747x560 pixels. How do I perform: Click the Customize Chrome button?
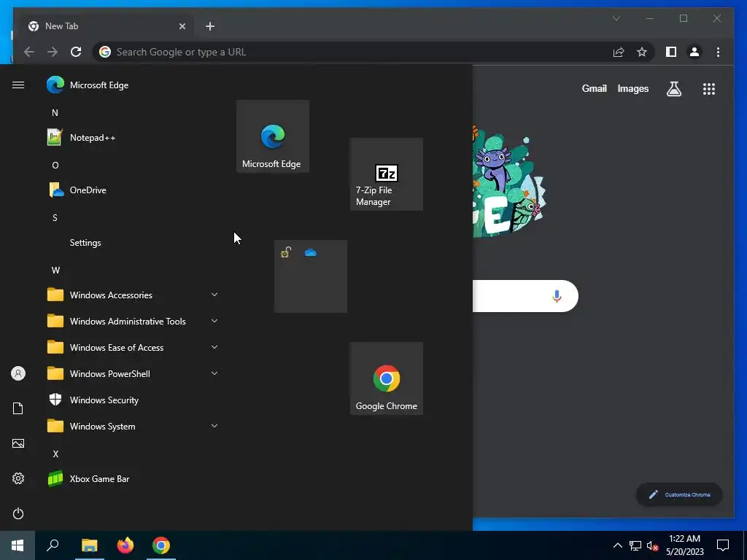coord(679,495)
